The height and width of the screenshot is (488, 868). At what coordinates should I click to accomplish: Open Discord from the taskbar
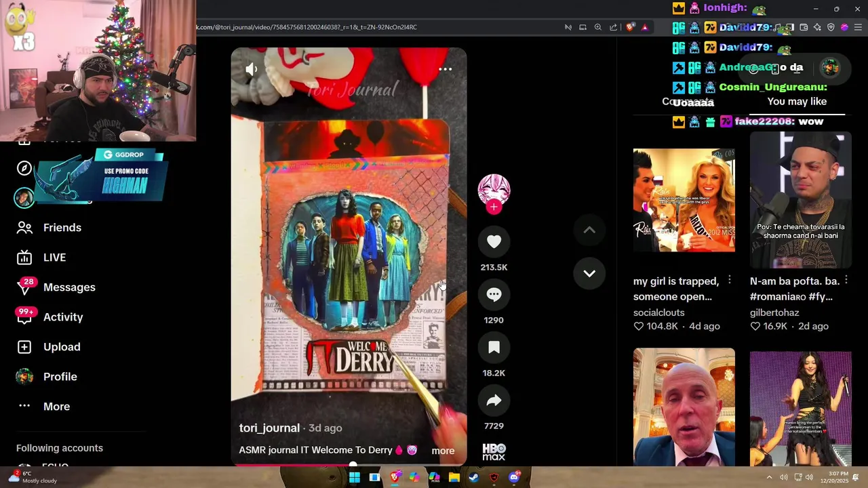(514, 477)
